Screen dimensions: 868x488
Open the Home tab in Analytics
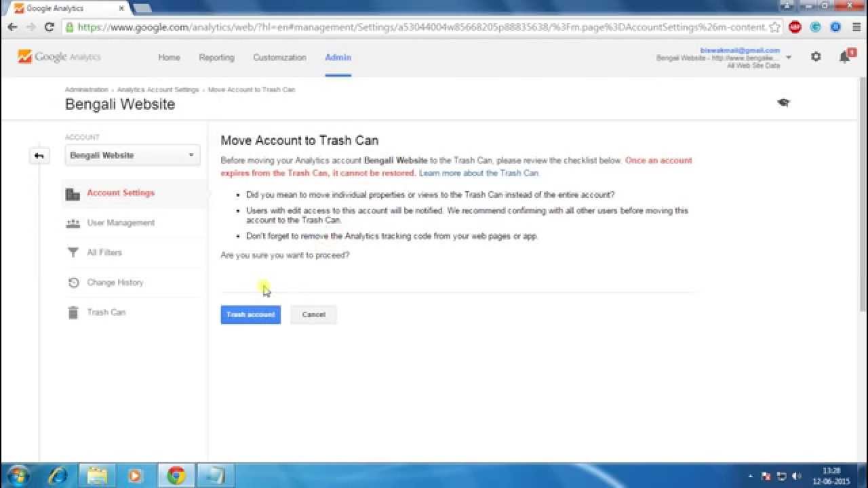point(169,58)
